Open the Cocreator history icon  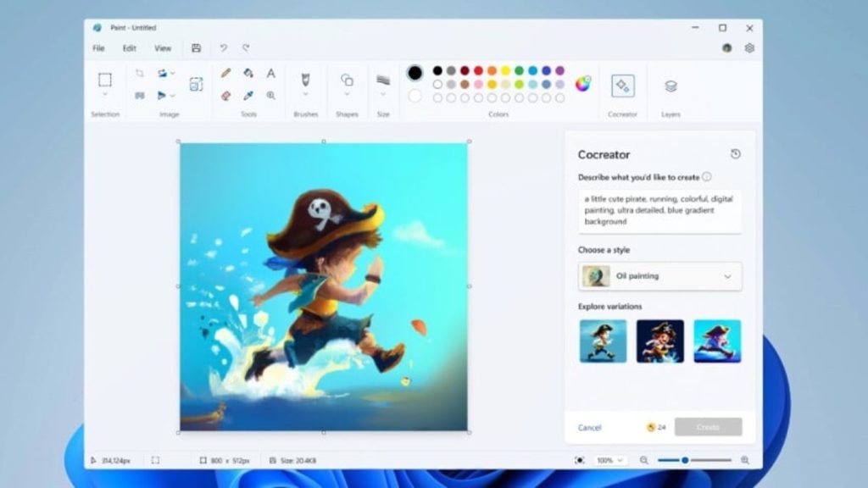(x=734, y=154)
